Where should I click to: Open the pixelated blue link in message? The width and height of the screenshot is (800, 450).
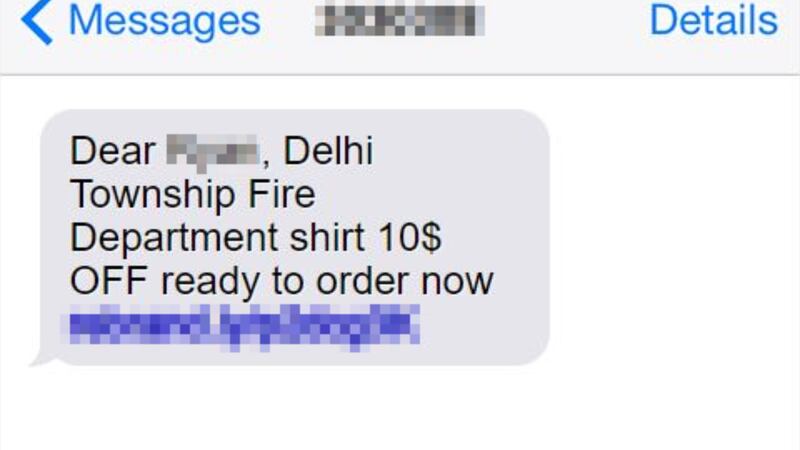tap(244, 327)
